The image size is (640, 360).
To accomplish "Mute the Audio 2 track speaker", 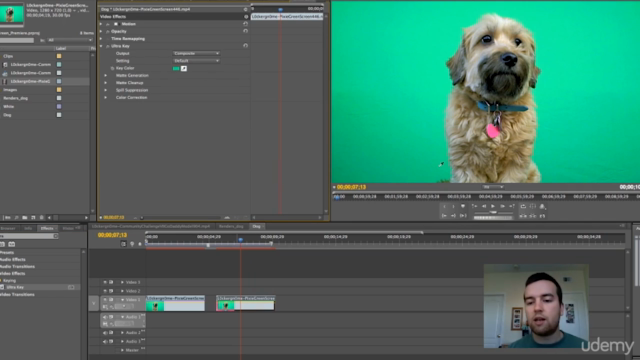I will tap(105, 333).
